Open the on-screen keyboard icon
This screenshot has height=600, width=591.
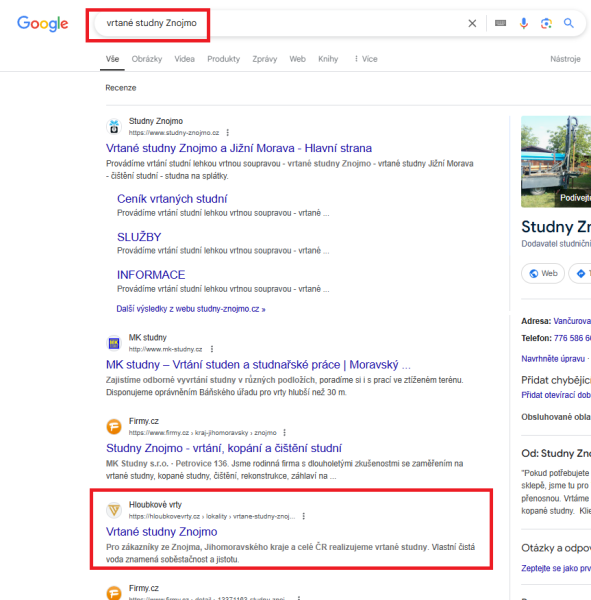coord(500,23)
